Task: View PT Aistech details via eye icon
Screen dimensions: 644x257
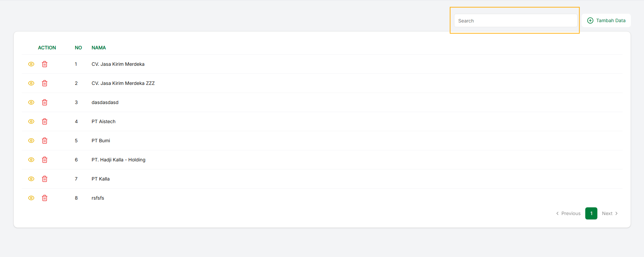Action: pyautogui.click(x=31, y=121)
